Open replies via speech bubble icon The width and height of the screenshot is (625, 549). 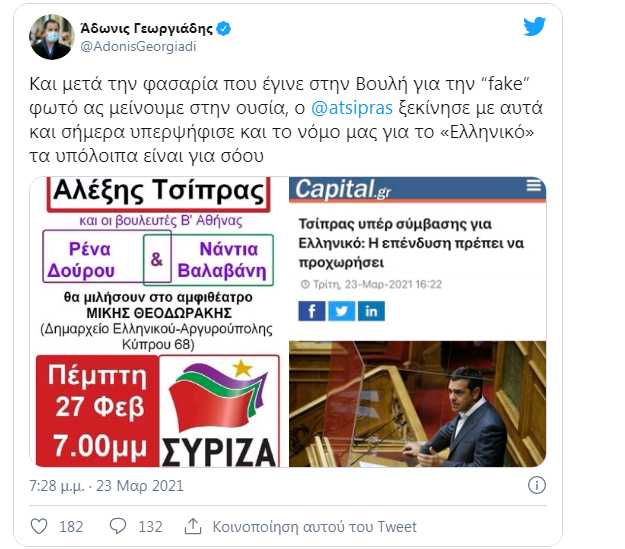(118, 526)
